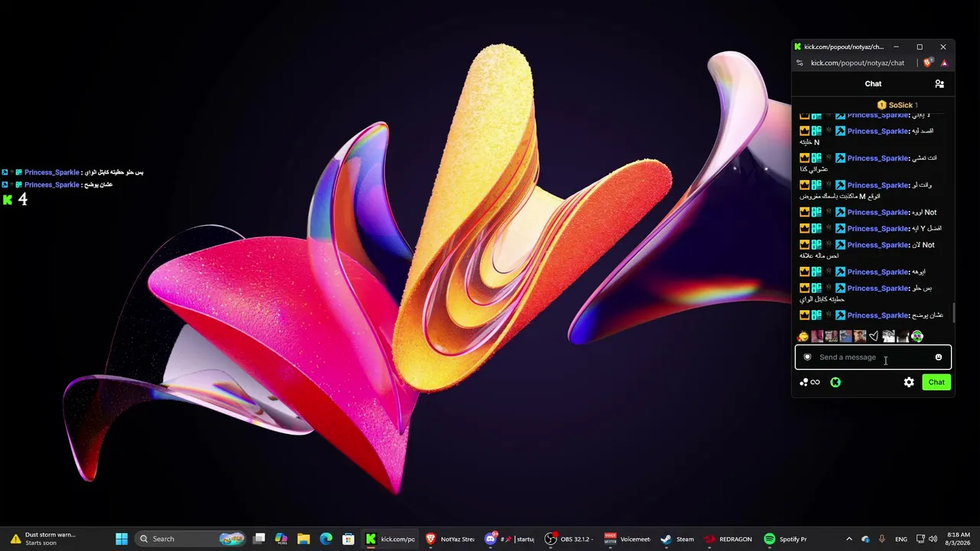Image resolution: width=980 pixels, height=551 pixels.
Task: Insert the paper plane outline emote
Action: click(x=874, y=336)
